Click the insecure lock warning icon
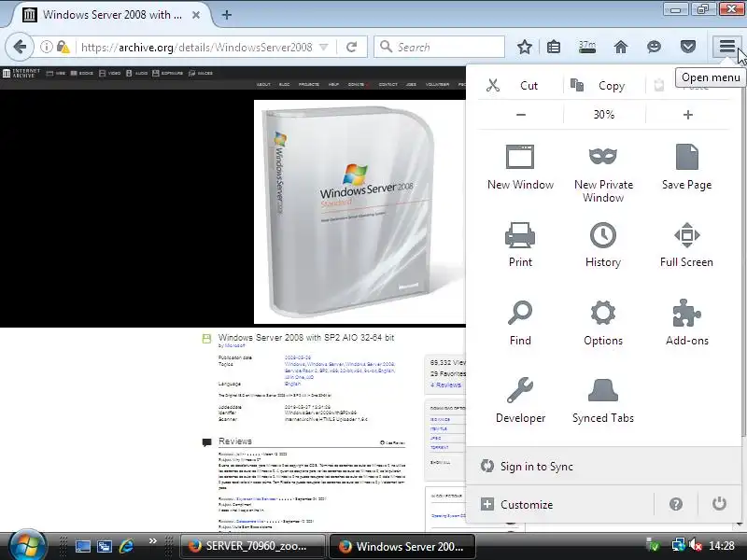Viewport: 747px width, 560px height. pos(63,47)
